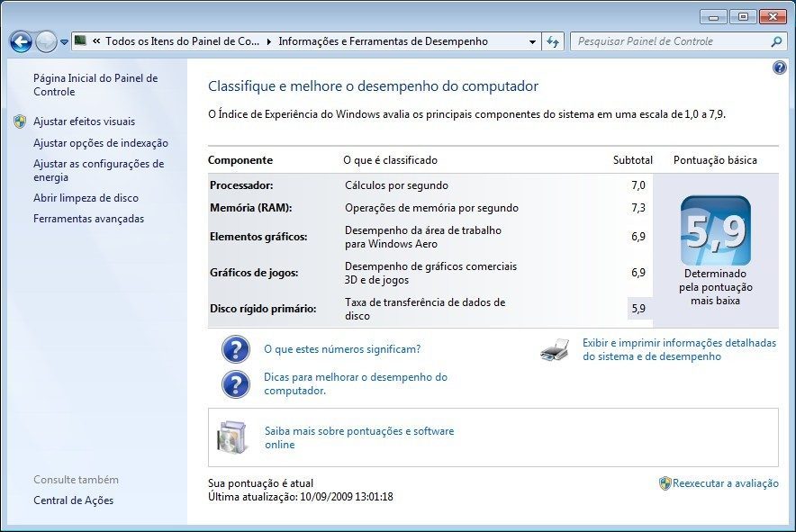Click the printer icon
The image size is (796, 532).
click(x=555, y=350)
